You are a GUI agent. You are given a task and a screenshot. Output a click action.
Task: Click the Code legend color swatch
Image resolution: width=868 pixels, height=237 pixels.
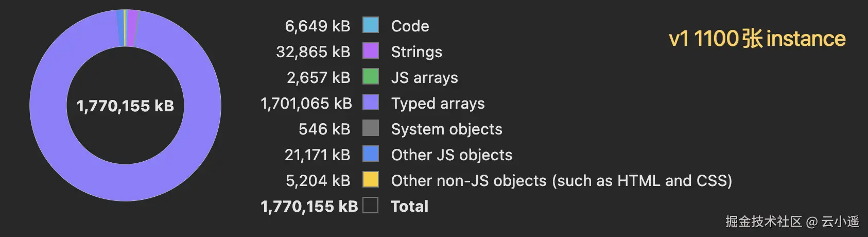click(x=371, y=25)
